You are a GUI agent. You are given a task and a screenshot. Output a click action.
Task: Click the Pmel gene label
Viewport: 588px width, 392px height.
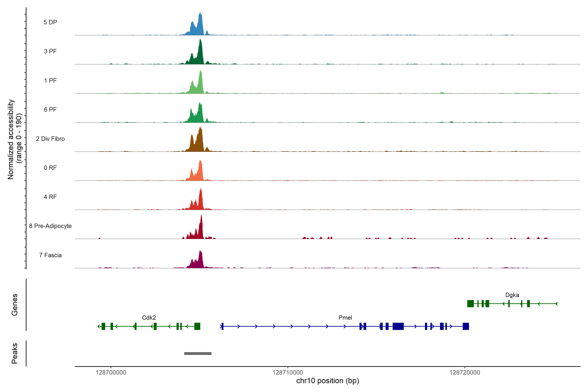(x=345, y=318)
